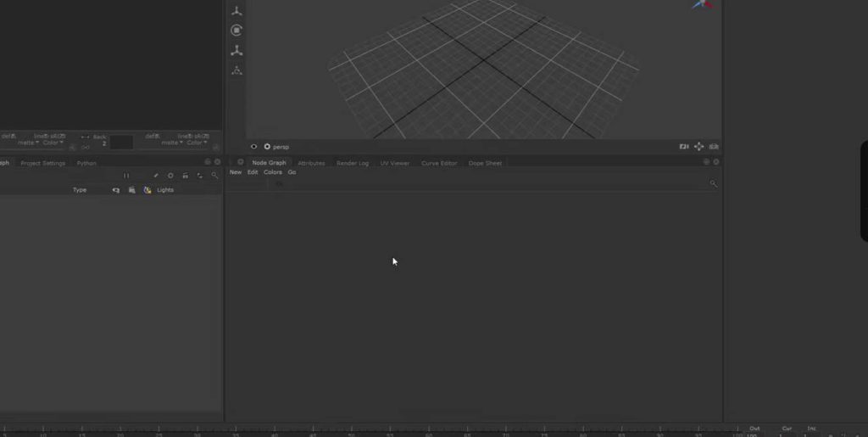Open the right-side matte dropdown

click(172, 143)
